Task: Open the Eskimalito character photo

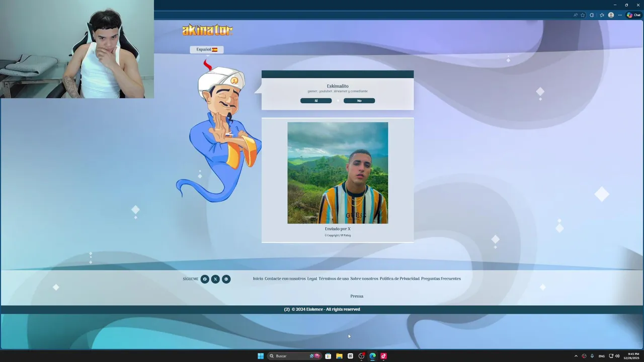Action: [x=338, y=173]
